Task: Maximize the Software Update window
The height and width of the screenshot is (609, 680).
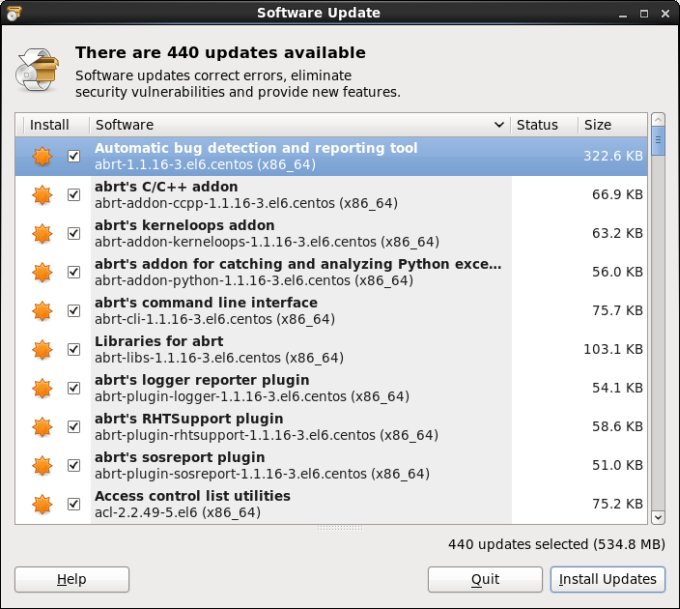Action: [644, 14]
